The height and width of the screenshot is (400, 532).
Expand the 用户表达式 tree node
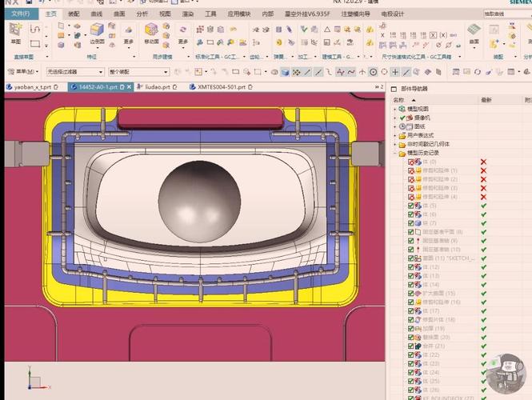(x=395, y=135)
